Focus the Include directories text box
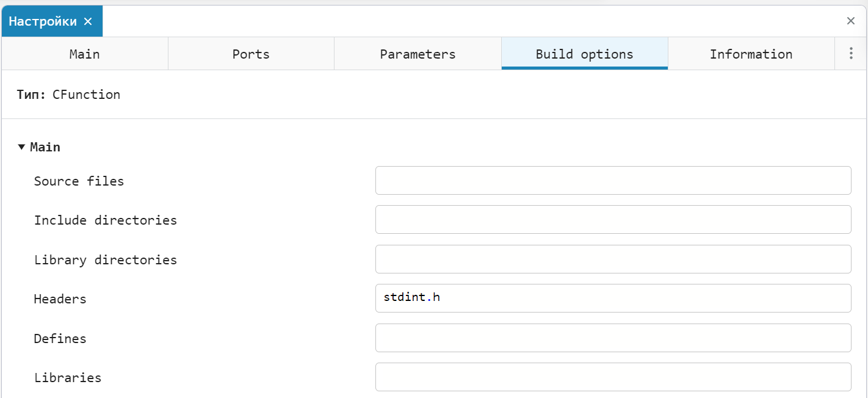 (613, 220)
